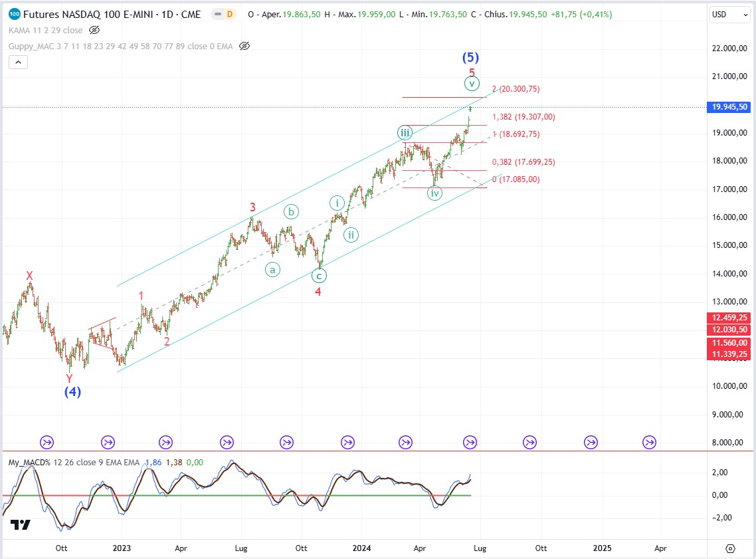
Task: Click the first purple marker before Ott 2022
Action: coord(47,442)
